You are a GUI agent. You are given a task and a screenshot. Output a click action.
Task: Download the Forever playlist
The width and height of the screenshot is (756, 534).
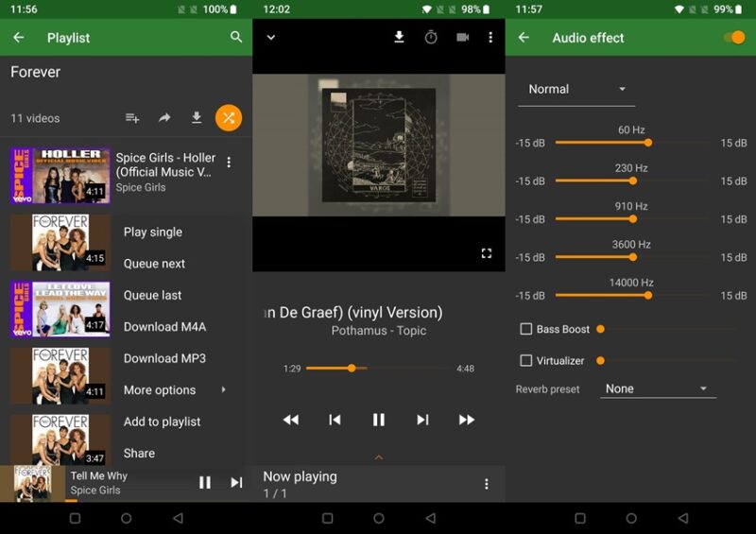(x=197, y=118)
